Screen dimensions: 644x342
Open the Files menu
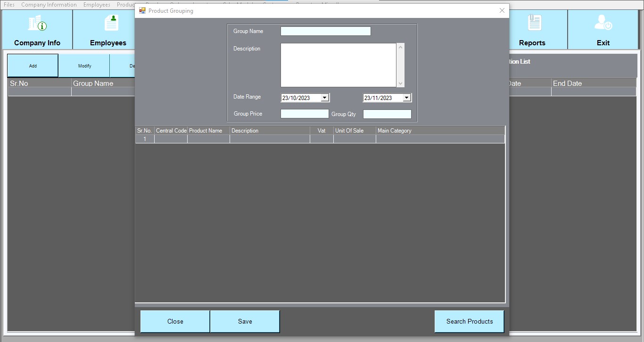9,5
